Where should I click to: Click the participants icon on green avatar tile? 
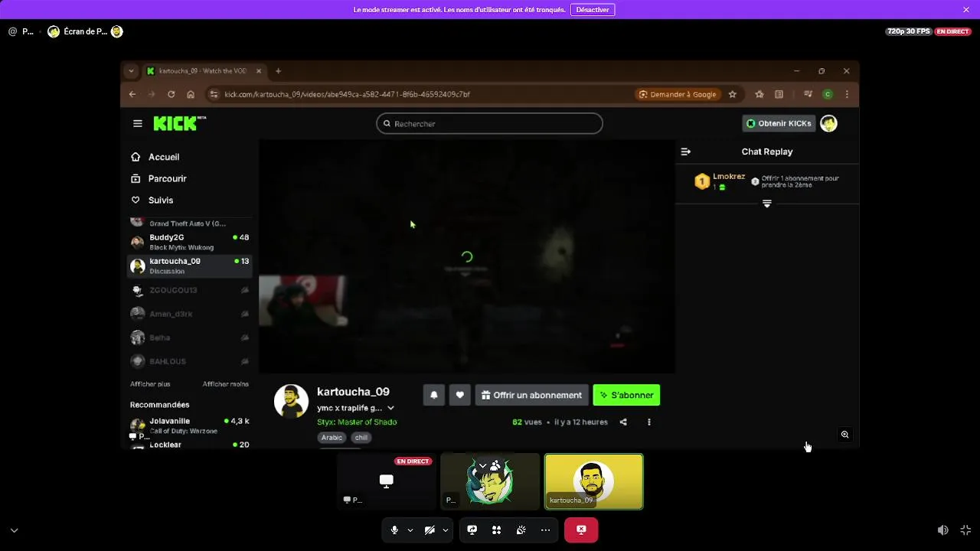tap(495, 465)
